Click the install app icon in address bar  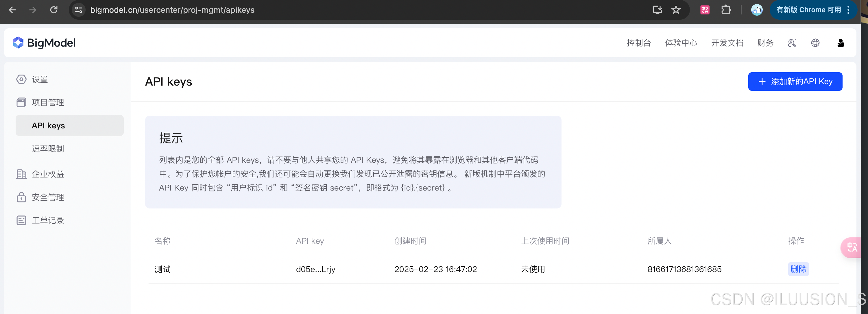[657, 10]
